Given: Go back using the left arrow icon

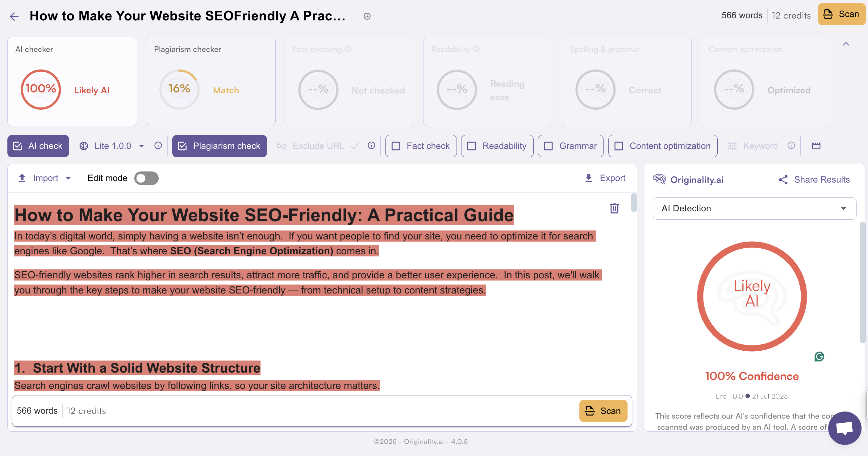Looking at the screenshot, I should coord(14,16).
